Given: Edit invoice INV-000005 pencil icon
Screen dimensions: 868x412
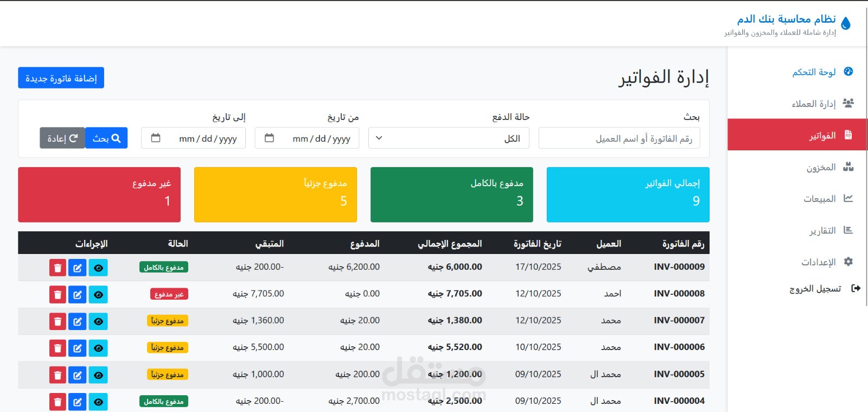Looking at the screenshot, I should pyautogui.click(x=78, y=375).
